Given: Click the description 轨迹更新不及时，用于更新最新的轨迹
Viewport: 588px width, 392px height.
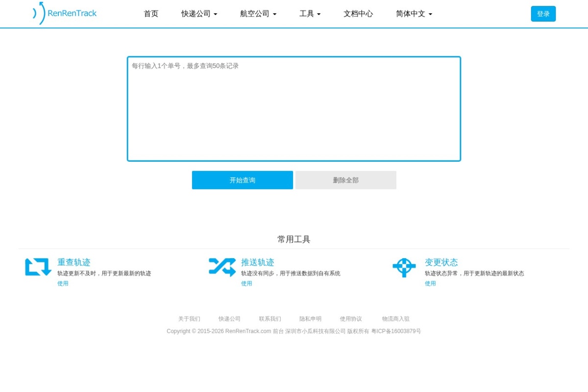Looking at the screenshot, I should click(x=104, y=273).
